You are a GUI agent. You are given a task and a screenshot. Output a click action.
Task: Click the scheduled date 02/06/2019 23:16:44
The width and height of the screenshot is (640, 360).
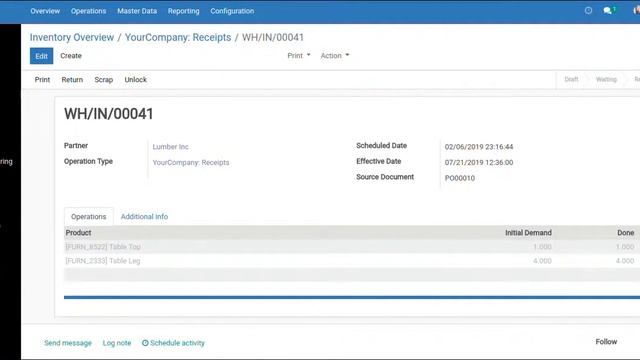tap(479, 147)
